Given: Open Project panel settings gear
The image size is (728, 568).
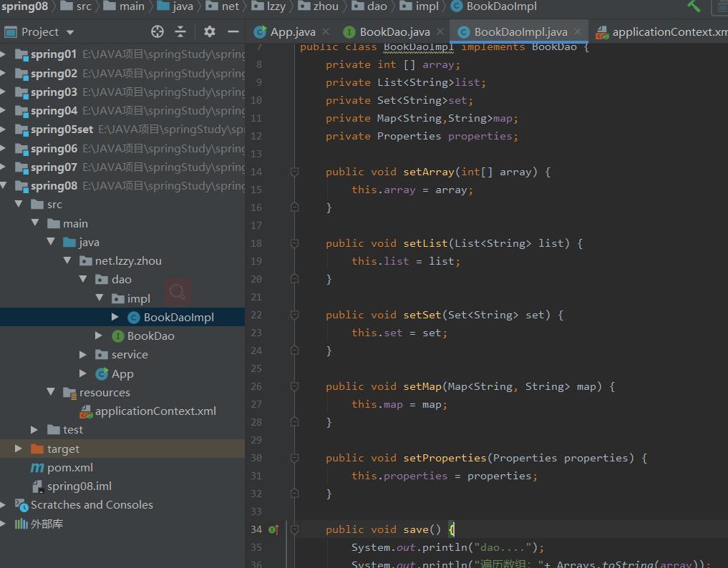Looking at the screenshot, I should pos(209,31).
